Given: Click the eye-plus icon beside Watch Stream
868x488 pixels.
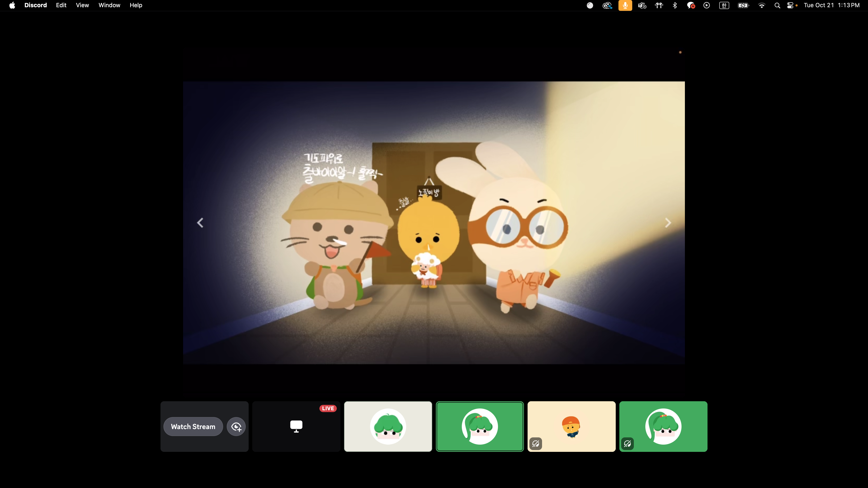Looking at the screenshot, I should [236, 427].
